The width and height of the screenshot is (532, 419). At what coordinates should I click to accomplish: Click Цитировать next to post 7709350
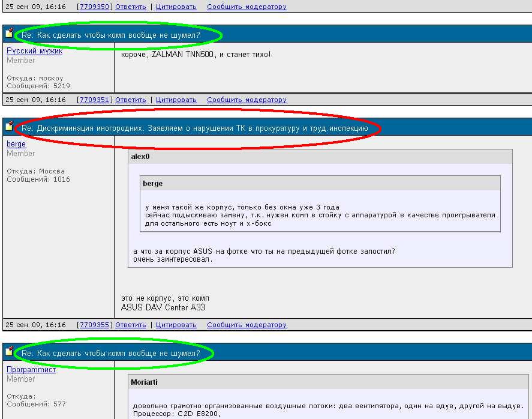pos(176,7)
